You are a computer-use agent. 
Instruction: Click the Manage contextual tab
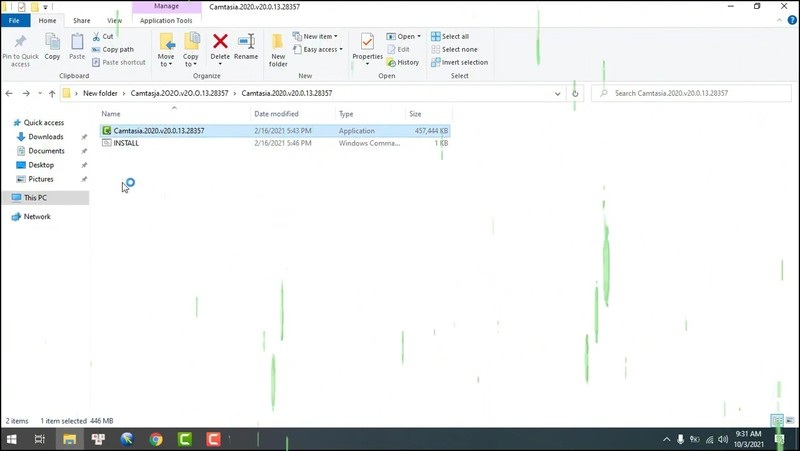166,7
